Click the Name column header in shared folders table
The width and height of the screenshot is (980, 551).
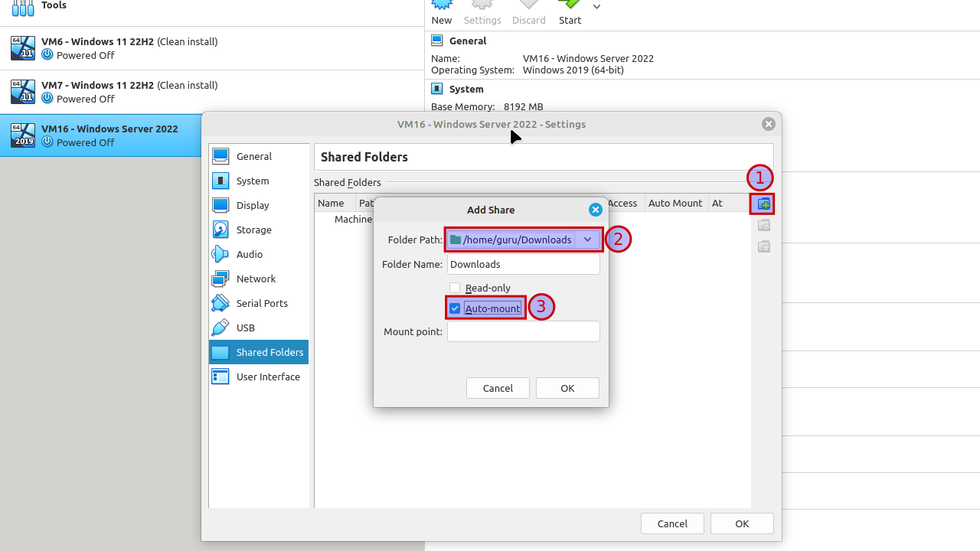click(x=335, y=203)
